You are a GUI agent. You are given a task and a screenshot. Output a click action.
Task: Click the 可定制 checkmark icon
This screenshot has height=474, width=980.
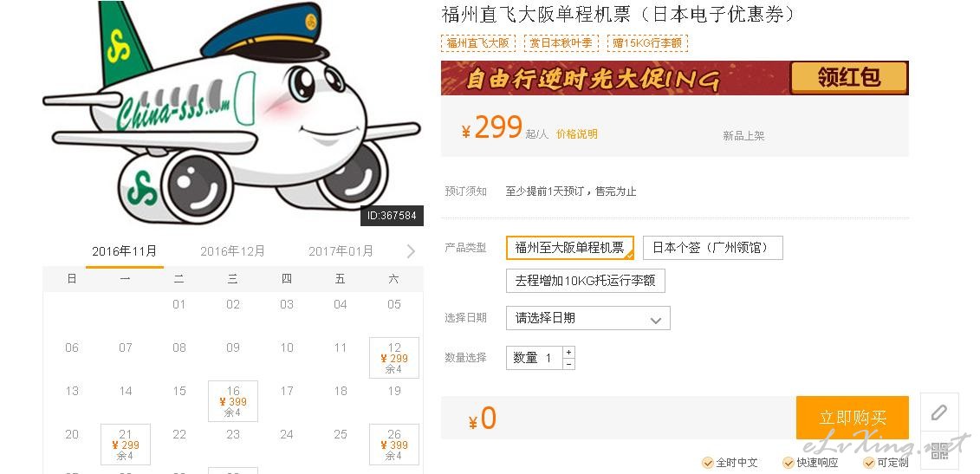(869, 463)
